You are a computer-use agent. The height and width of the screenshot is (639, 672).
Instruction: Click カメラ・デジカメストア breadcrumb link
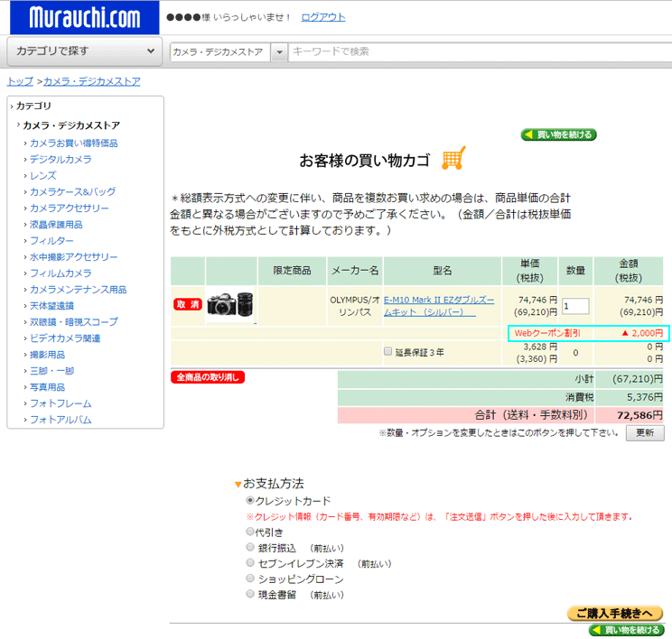92,81
